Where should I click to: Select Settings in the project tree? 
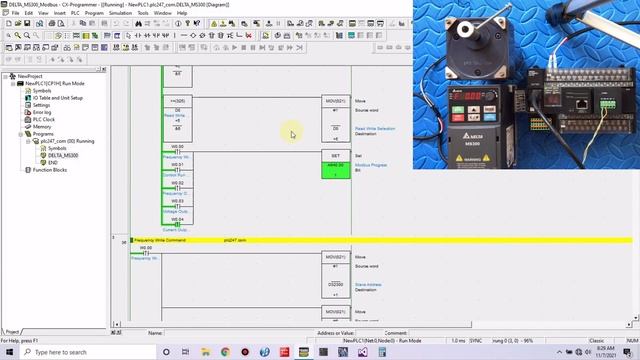(x=41, y=105)
